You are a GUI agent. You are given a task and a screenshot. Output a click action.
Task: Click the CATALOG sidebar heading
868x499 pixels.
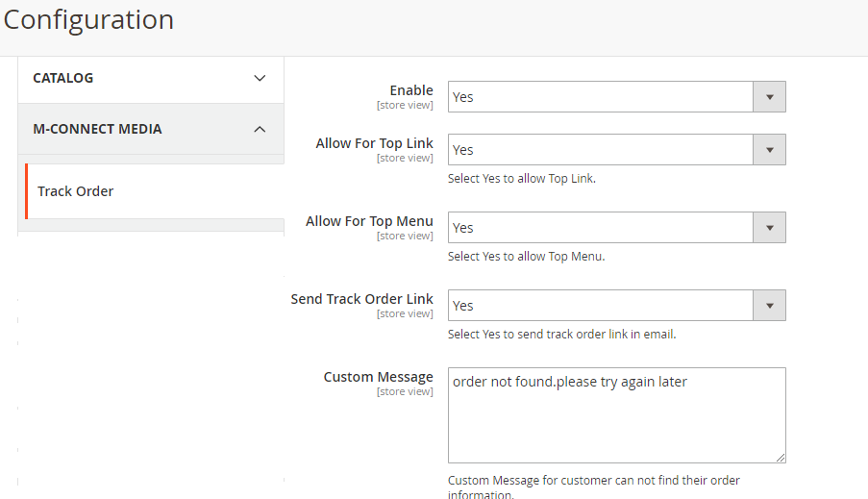63,78
